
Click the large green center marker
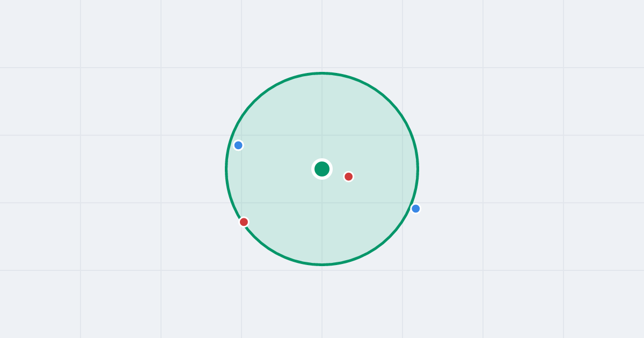click(x=322, y=169)
